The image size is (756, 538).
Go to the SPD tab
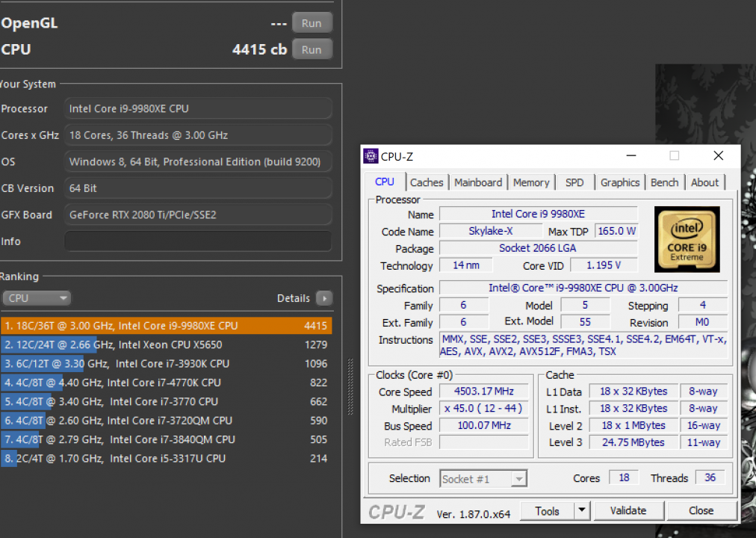pyautogui.click(x=574, y=182)
